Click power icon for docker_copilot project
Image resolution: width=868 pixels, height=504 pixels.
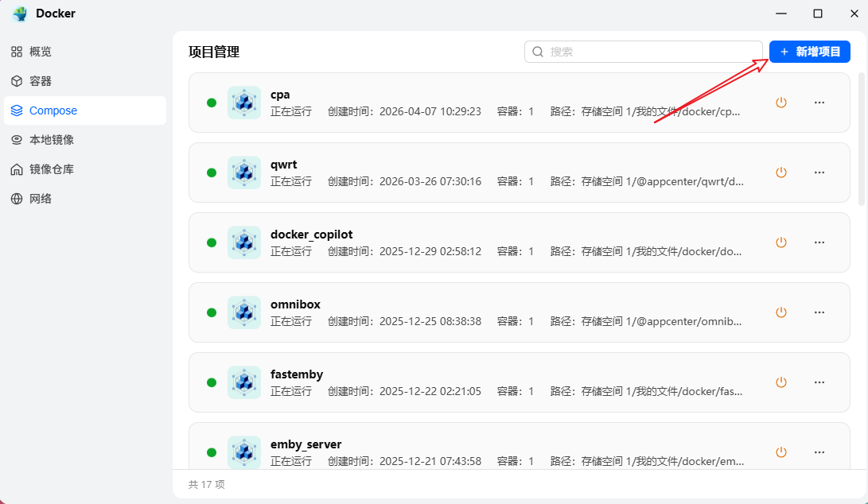[781, 242]
